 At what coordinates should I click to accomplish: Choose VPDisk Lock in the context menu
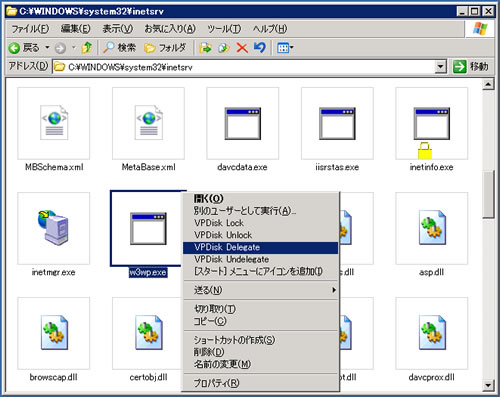pyautogui.click(x=260, y=223)
